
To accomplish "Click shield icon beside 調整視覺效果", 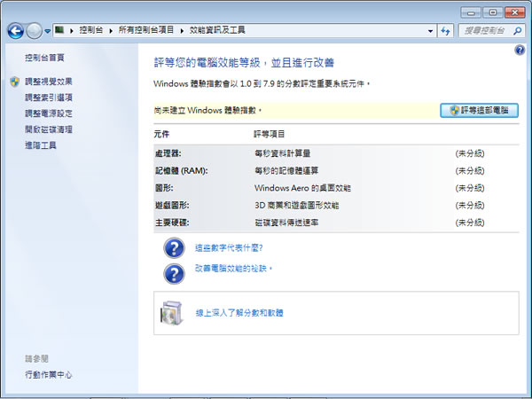I will [x=14, y=82].
